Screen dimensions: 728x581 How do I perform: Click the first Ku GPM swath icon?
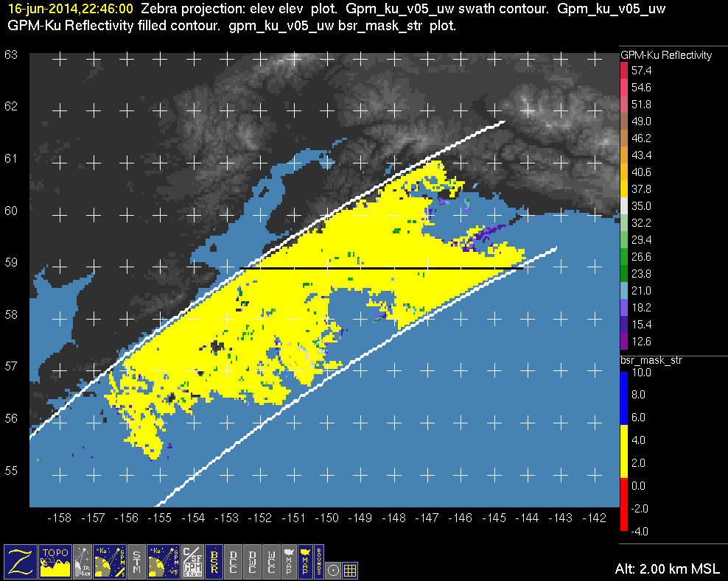click(110, 561)
